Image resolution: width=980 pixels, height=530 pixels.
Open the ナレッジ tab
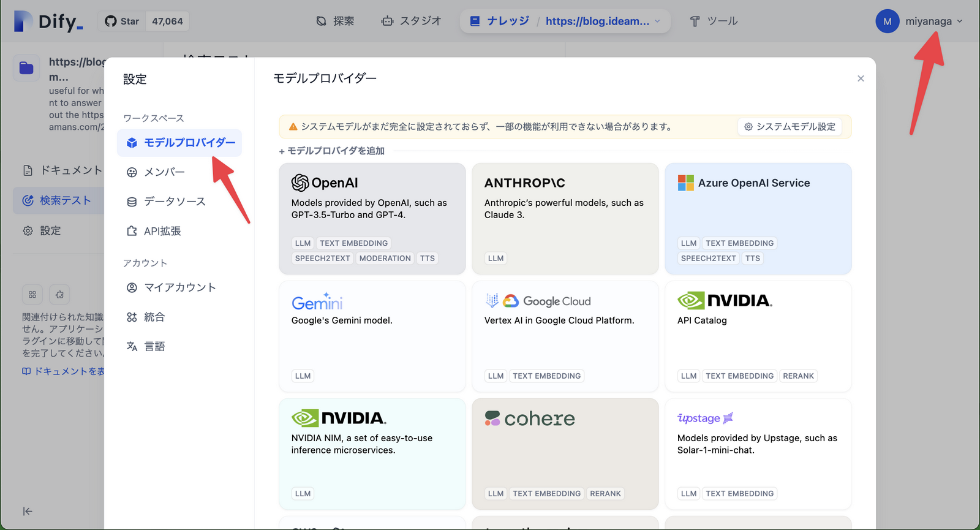pos(499,21)
